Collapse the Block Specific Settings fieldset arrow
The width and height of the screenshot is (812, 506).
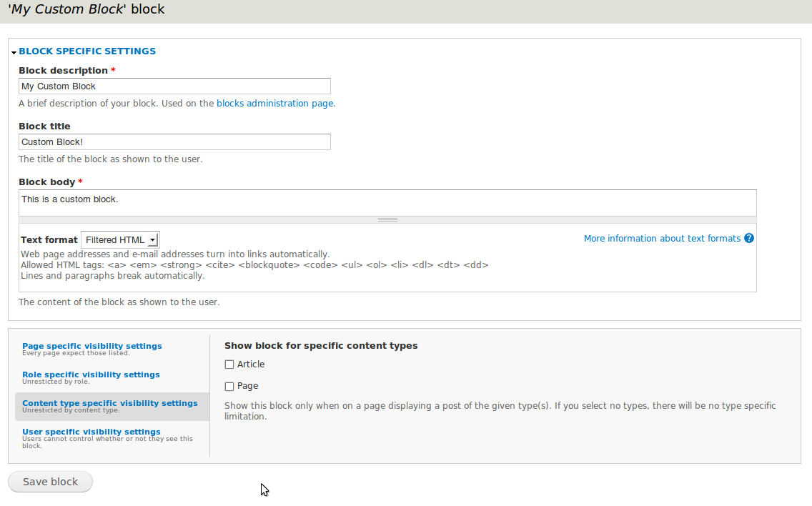[x=13, y=51]
